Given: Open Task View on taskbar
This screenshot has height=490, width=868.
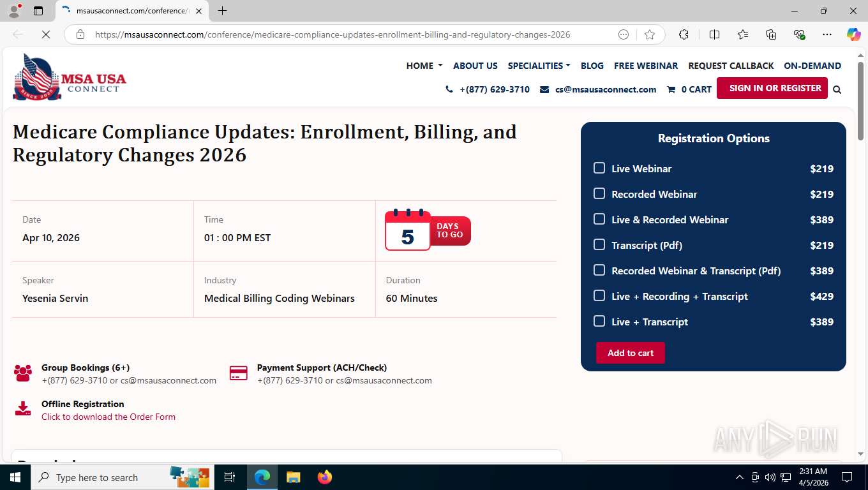Looking at the screenshot, I should (230, 477).
